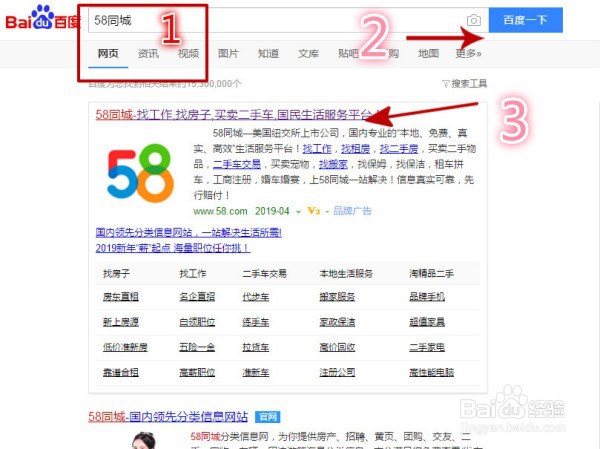The width and height of the screenshot is (600, 449).
Task: Open the 低价准新房 link
Action: (x=125, y=347)
